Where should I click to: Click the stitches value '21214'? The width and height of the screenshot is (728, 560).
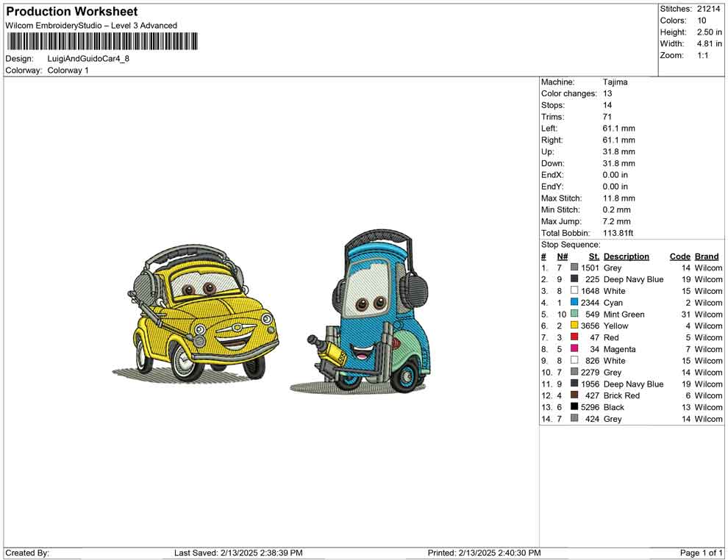coord(708,9)
